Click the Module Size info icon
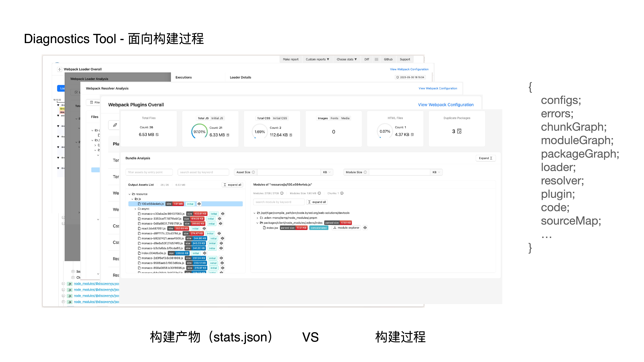 point(365,172)
